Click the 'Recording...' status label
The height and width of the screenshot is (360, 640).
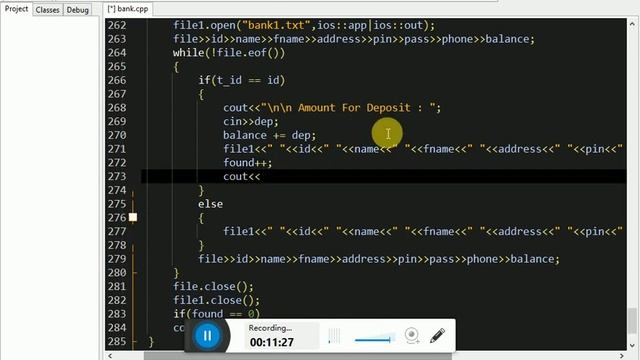270,328
